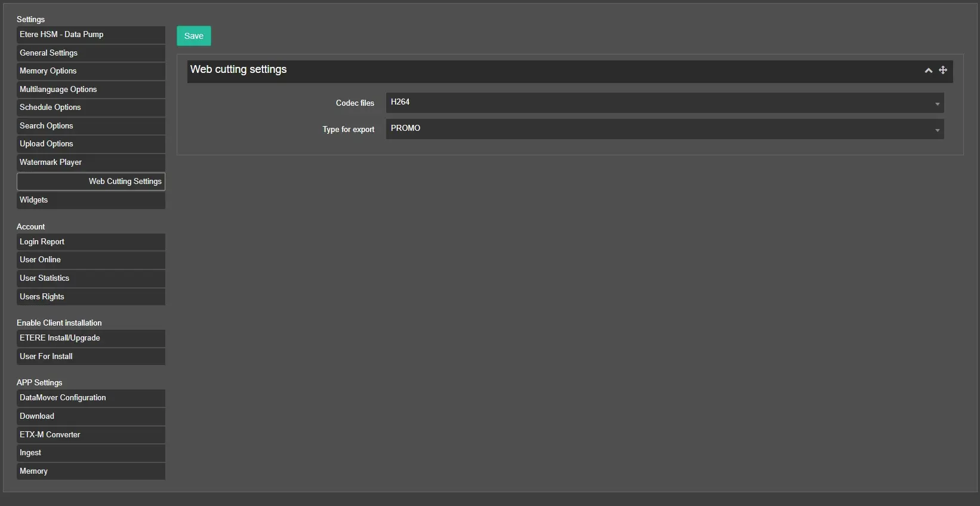980x506 pixels.
Task: Open the Ingest app settings
Action: (x=91, y=453)
